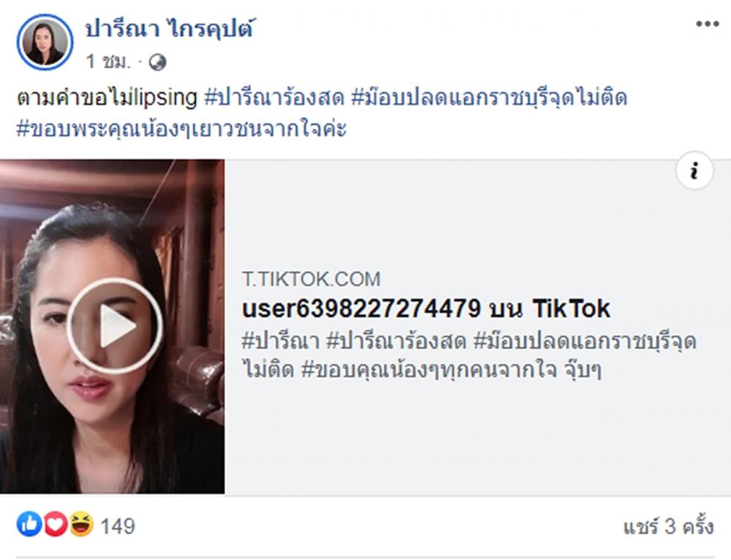Click the Love heart reaction icon
This screenshot has height=560, width=731.
coord(56,524)
